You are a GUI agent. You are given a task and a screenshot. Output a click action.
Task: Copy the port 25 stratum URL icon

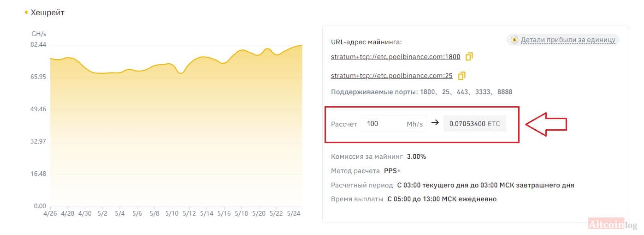pos(462,76)
